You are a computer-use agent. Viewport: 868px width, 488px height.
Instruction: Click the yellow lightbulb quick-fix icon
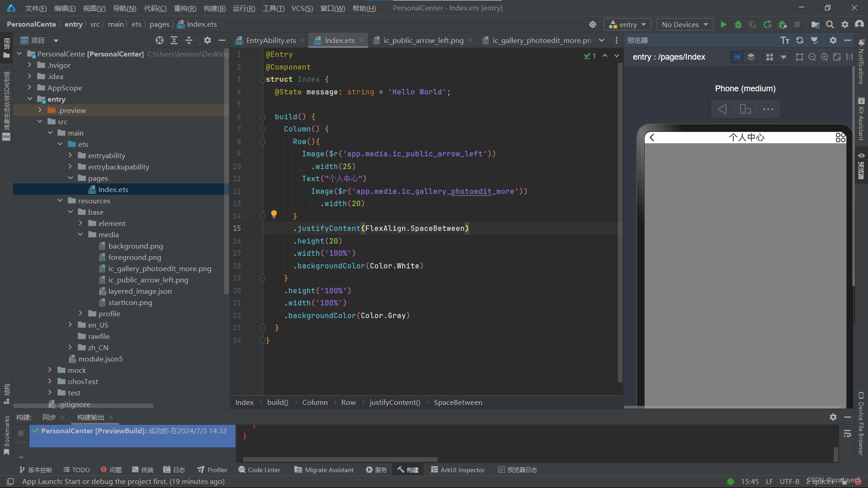click(274, 214)
